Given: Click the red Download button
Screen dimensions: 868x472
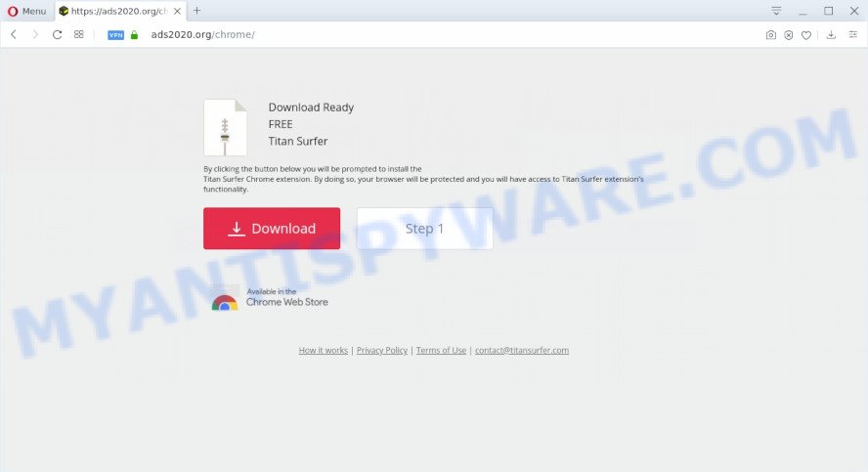Looking at the screenshot, I should (272, 228).
